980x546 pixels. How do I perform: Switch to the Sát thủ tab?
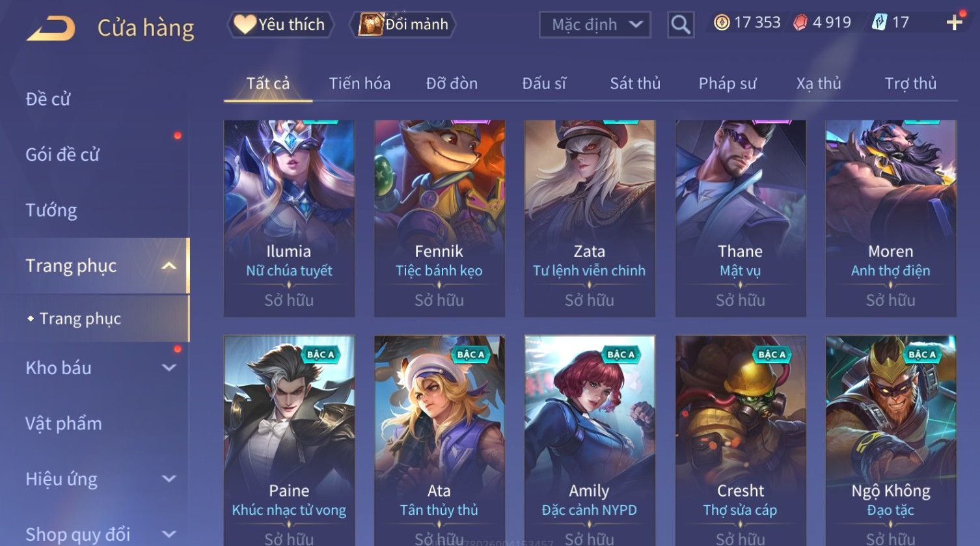[x=635, y=83]
